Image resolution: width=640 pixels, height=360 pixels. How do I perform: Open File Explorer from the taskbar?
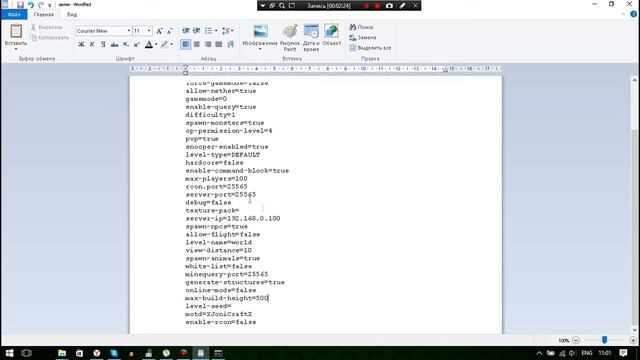pyautogui.click(x=62, y=353)
